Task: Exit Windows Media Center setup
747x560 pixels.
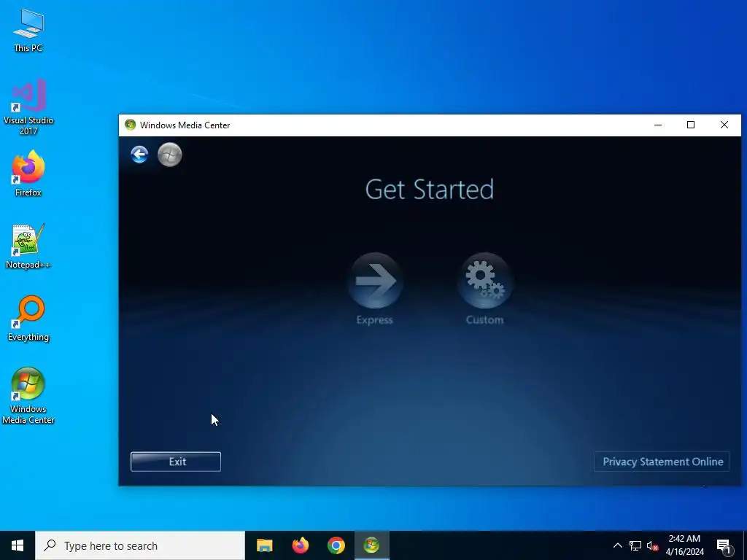Action: tap(176, 462)
